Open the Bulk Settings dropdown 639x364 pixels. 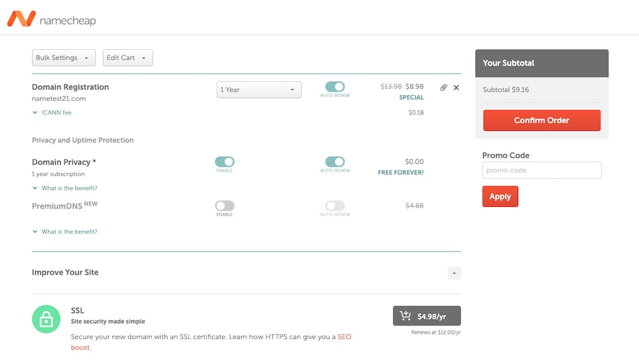[63, 58]
